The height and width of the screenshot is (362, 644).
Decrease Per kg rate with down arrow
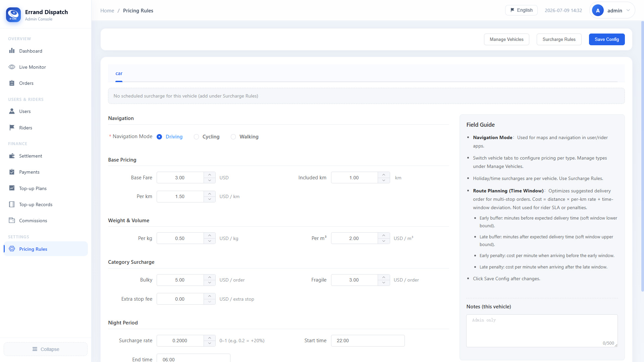[x=210, y=241]
